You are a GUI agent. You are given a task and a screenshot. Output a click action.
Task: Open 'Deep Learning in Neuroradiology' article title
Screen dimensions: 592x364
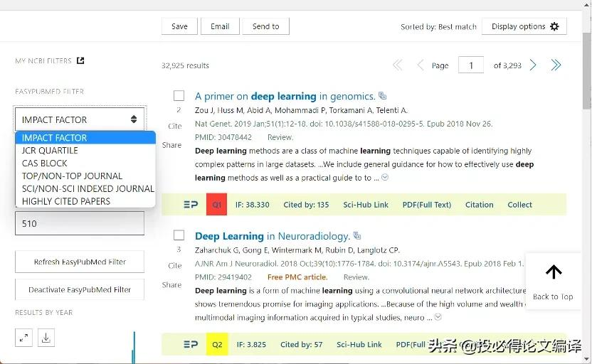[273, 236]
